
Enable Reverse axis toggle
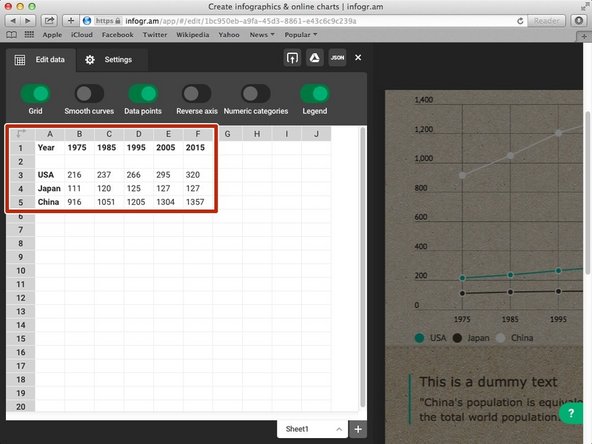tap(196, 94)
